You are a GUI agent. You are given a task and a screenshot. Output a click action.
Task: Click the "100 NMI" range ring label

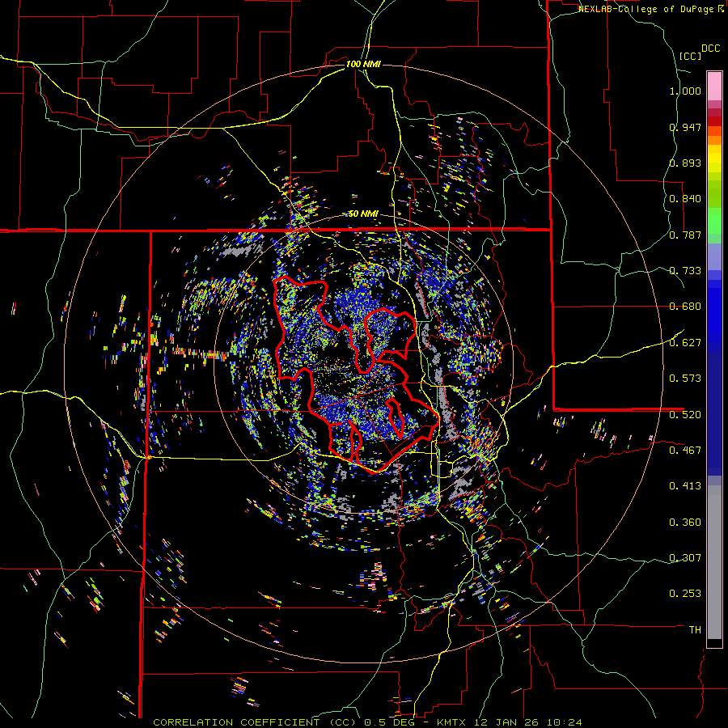tap(363, 64)
